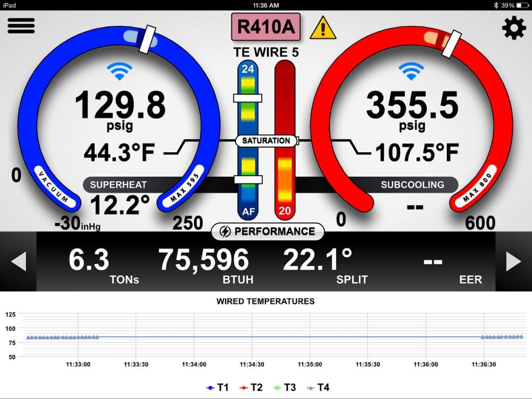
Task: Tap the yellow warning triangle icon
Action: [323, 28]
